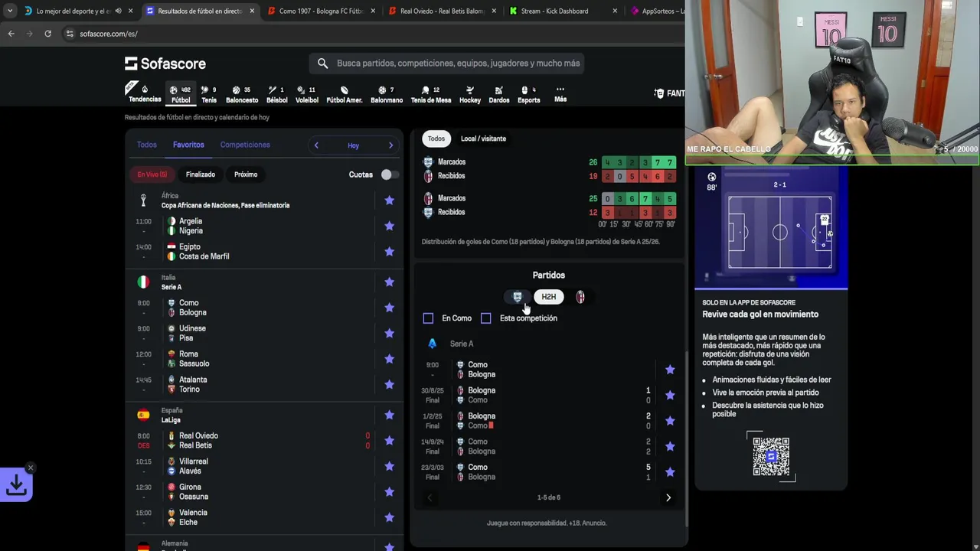This screenshot has height=551, width=980.
Task: Favorite the Egipto vs Costa de Marfil star
Action: tap(389, 252)
